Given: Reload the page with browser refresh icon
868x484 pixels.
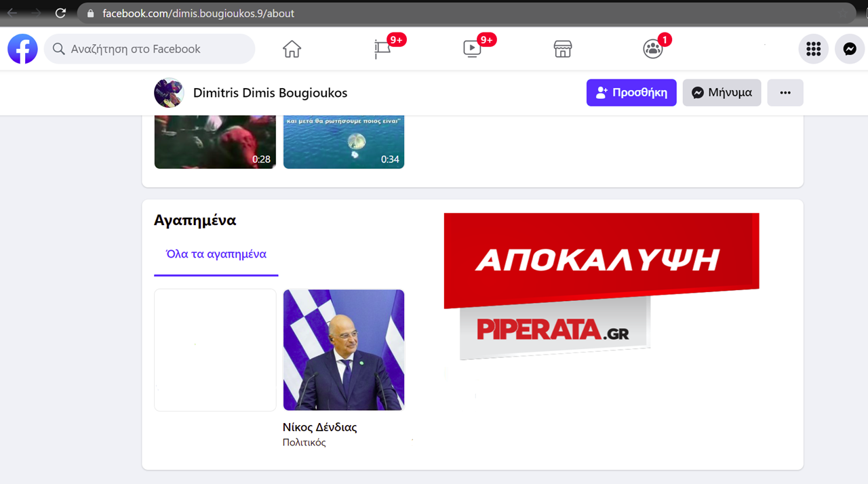Looking at the screenshot, I should point(60,13).
